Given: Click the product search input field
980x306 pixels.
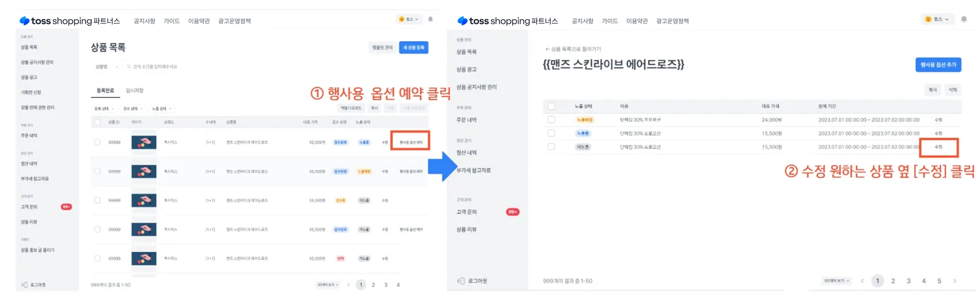Looking at the screenshot, I should click(x=157, y=67).
